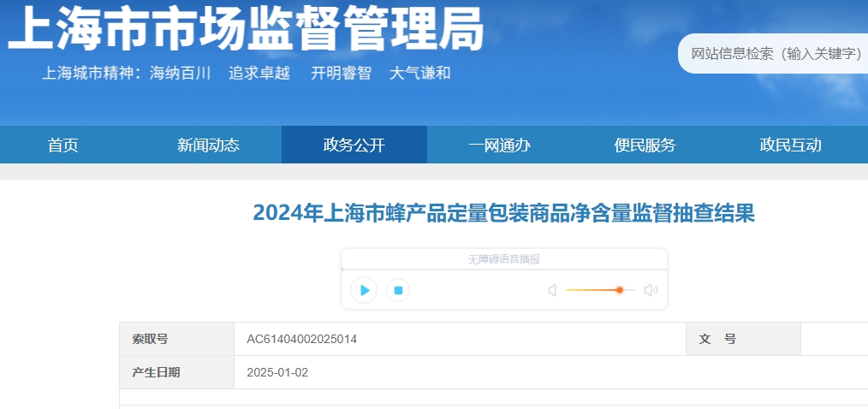868x409 pixels.
Task: Select the date value 2025-01-02
Action: coord(277,372)
